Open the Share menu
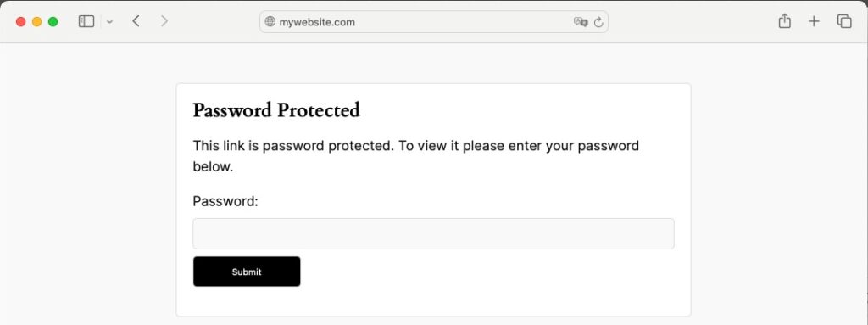This screenshot has height=325, width=868. [x=784, y=21]
